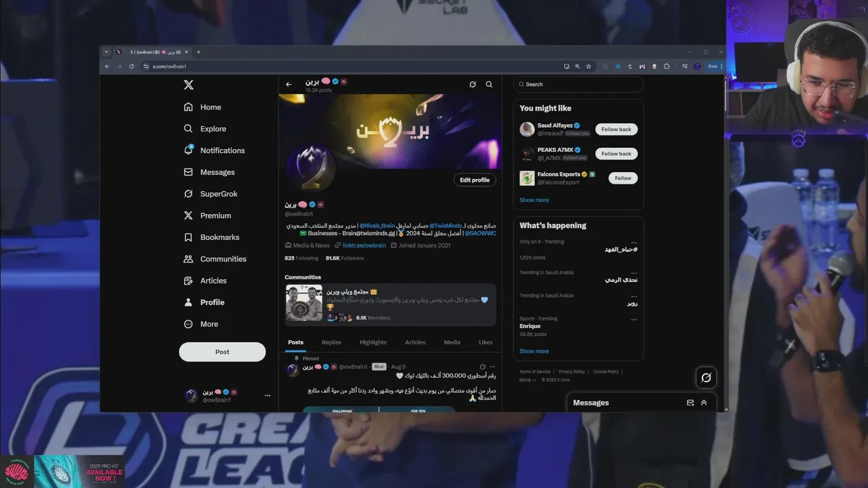
Task: Open the @Rivals_Brain mention link
Action: (x=377, y=226)
